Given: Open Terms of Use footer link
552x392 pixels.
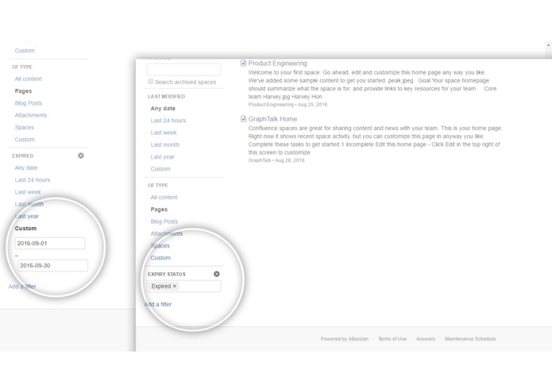Looking at the screenshot, I should pos(392,339).
